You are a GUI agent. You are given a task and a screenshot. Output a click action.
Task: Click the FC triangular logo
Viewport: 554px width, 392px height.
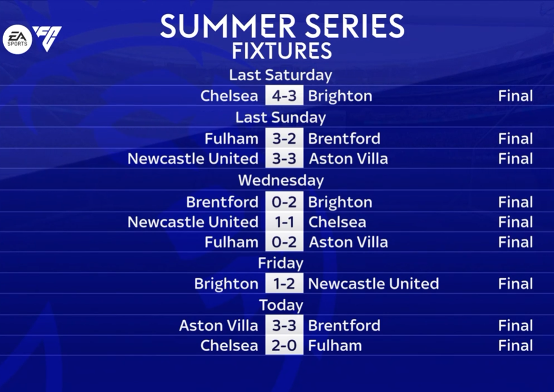[47, 38]
